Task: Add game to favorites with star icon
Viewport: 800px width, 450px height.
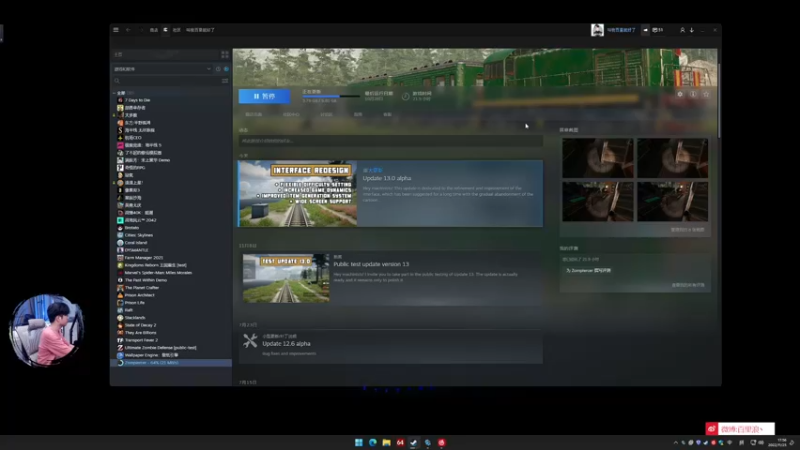Action: [x=706, y=94]
